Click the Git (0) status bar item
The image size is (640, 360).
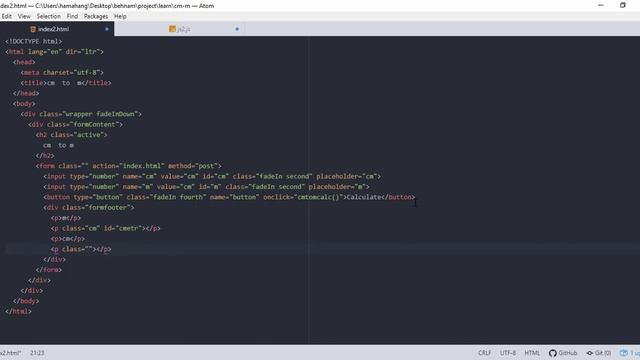point(599,353)
